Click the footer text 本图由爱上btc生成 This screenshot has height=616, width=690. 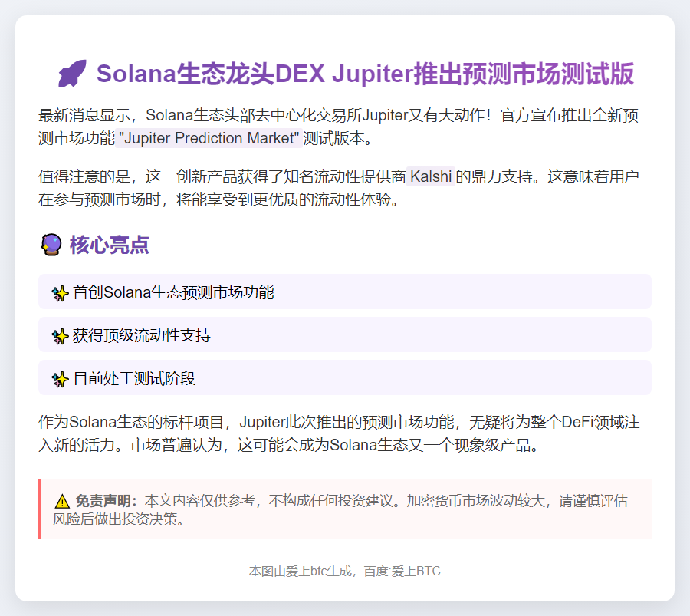pos(303,572)
